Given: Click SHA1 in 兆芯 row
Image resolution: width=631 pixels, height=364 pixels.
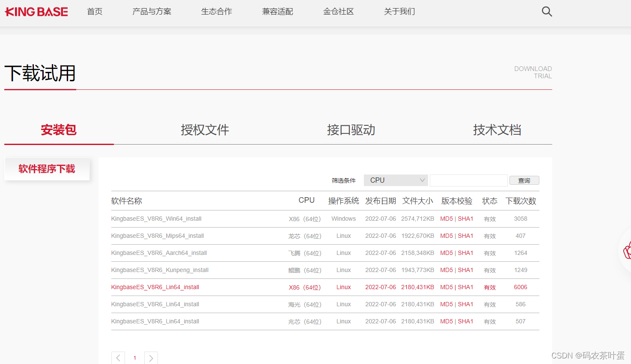Looking at the screenshot, I should (466, 321).
